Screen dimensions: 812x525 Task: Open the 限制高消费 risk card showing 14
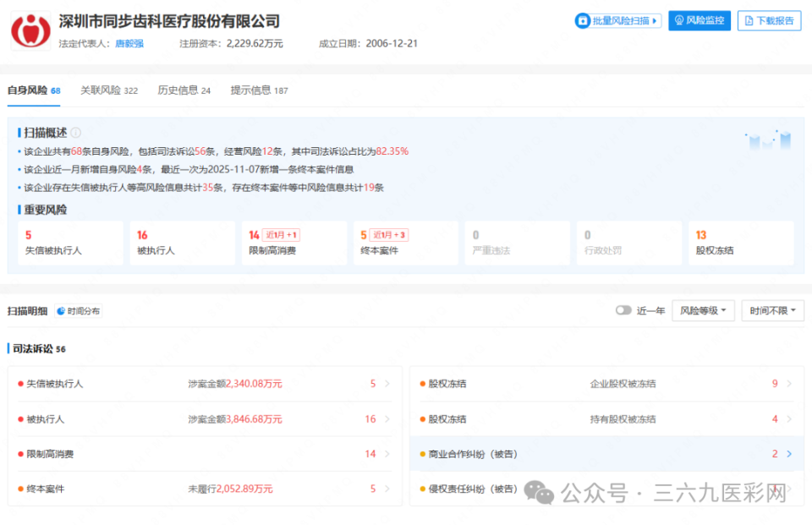[294, 243]
